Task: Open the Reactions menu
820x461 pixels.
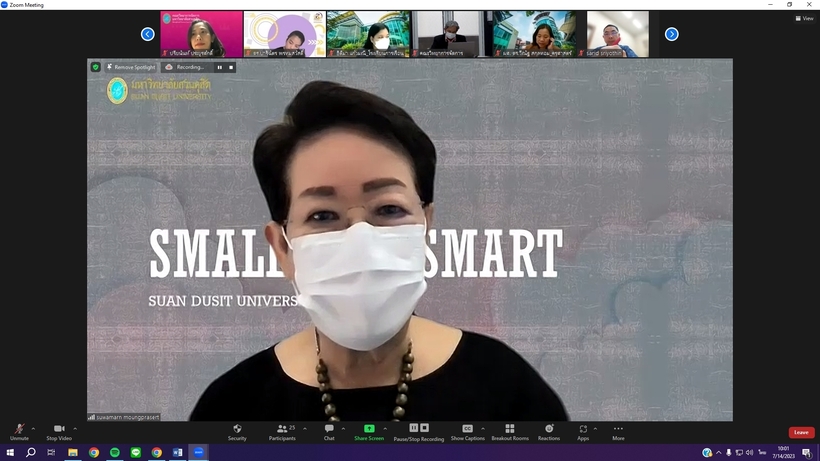Action: click(x=549, y=432)
